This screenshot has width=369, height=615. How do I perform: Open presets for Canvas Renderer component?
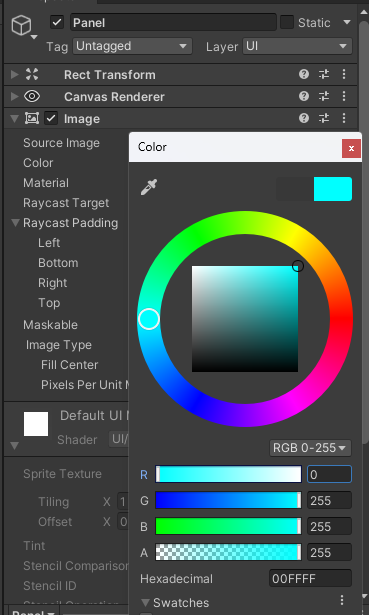tap(324, 96)
